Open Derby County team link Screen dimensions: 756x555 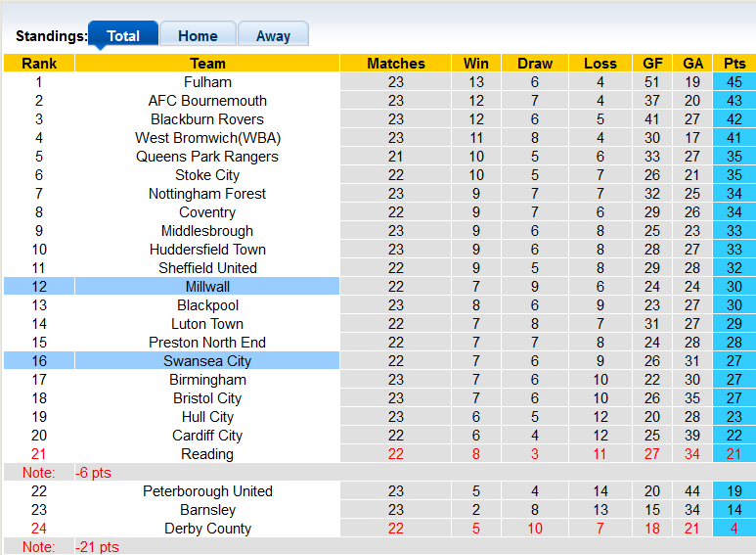click(207, 529)
